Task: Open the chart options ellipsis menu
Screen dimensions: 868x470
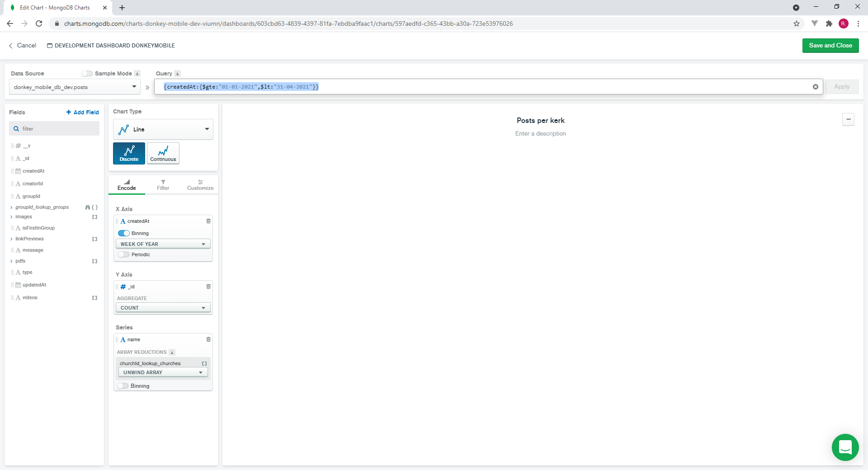Action: click(849, 119)
